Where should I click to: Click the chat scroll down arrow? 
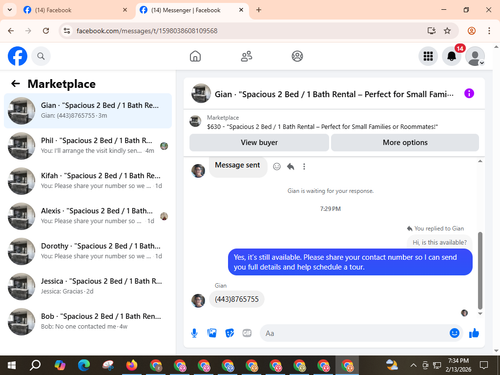pos(480,313)
